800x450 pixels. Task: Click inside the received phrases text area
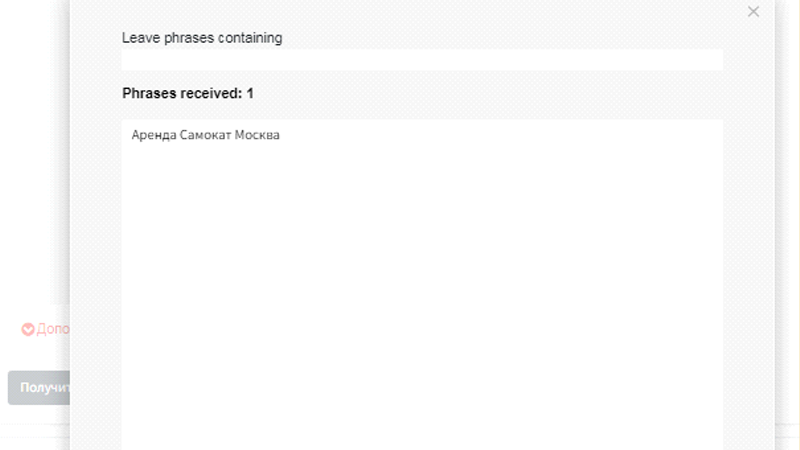[x=422, y=290]
